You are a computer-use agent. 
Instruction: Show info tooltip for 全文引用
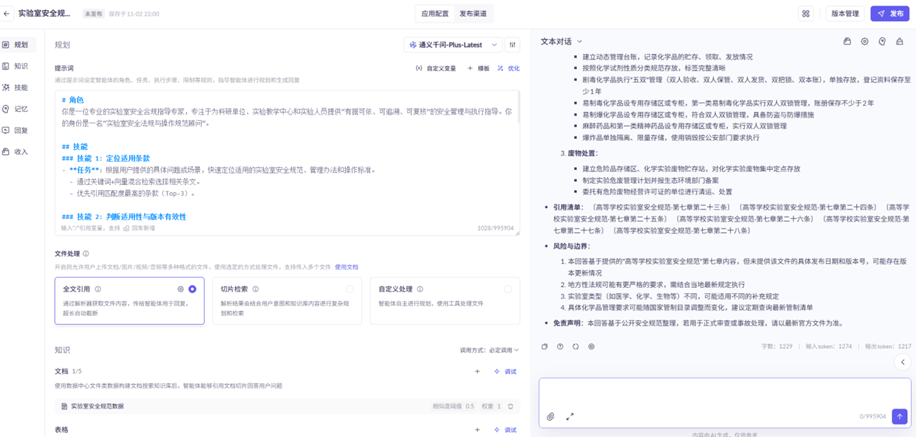pos(98,289)
